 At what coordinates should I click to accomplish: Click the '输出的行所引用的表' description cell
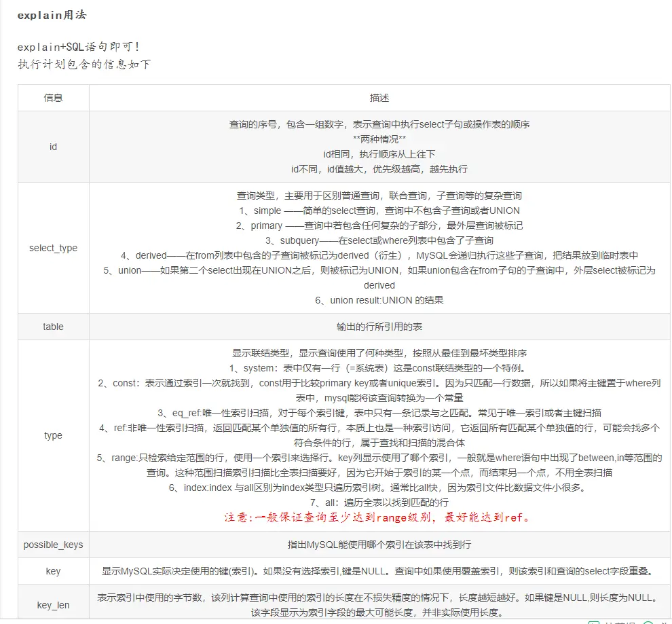coord(379,327)
